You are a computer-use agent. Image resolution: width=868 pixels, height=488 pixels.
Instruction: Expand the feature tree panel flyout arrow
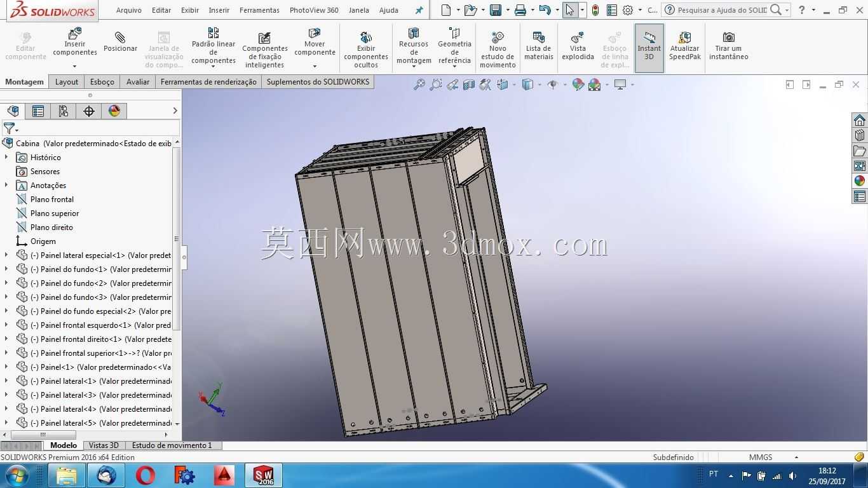[175, 111]
